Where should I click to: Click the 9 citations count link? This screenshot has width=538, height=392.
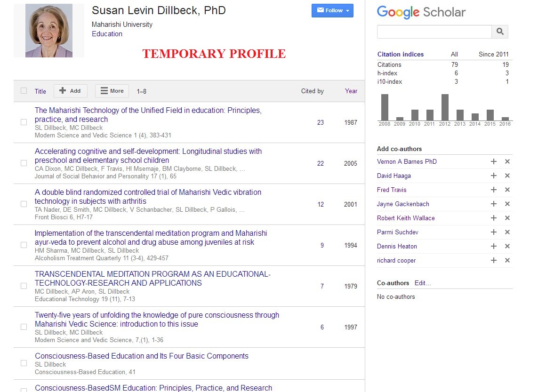(322, 245)
